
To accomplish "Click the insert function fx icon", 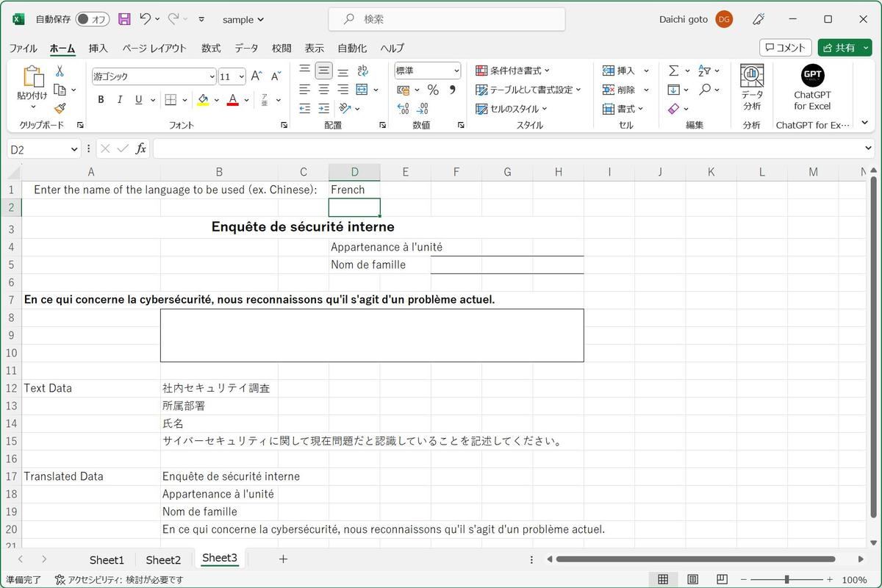I will (141, 148).
